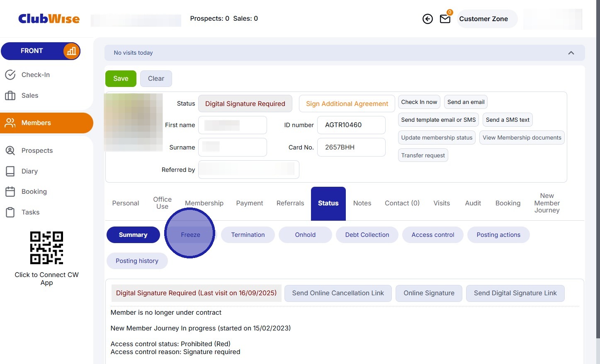Click the Check In now button

point(419,102)
